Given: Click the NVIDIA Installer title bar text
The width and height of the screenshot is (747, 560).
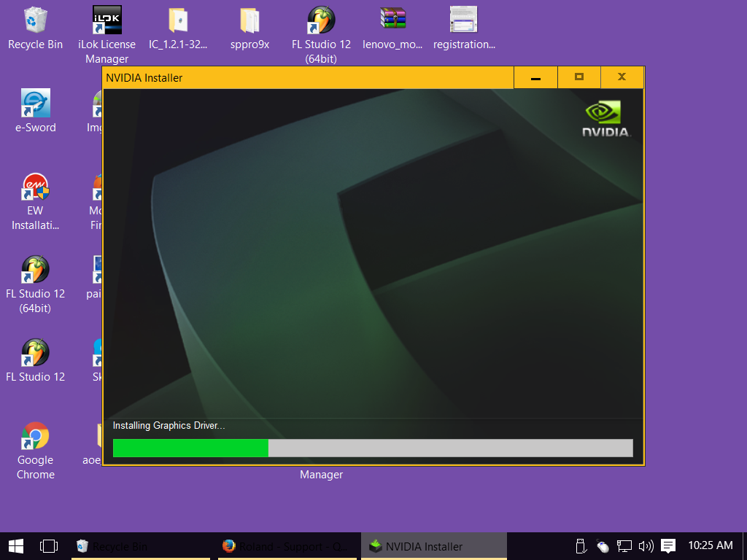Looking at the screenshot, I should pyautogui.click(x=144, y=78).
